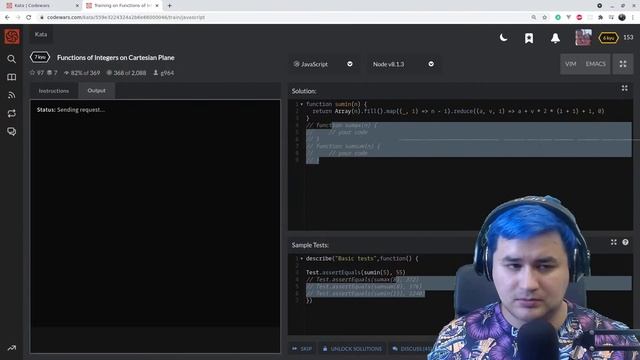Open the user profile avatar
The height and width of the screenshot is (360, 640).
click(x=583, y=38)
